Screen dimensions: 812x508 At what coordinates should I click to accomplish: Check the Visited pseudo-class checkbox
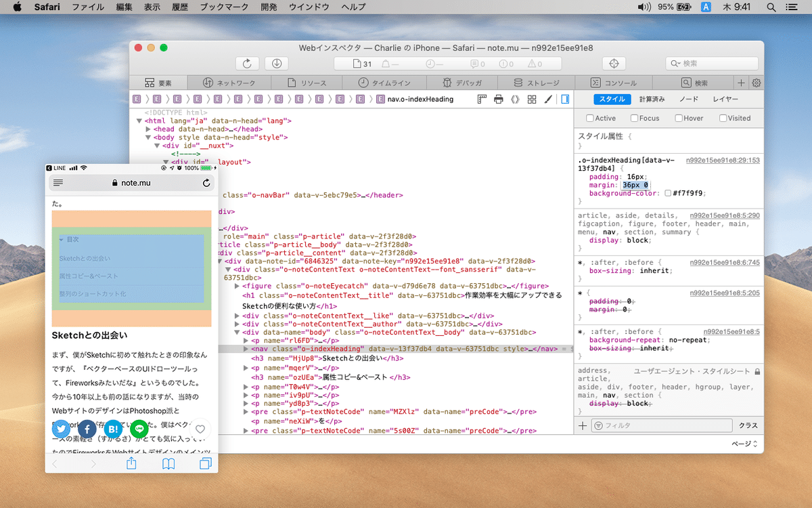pos(723,118)
